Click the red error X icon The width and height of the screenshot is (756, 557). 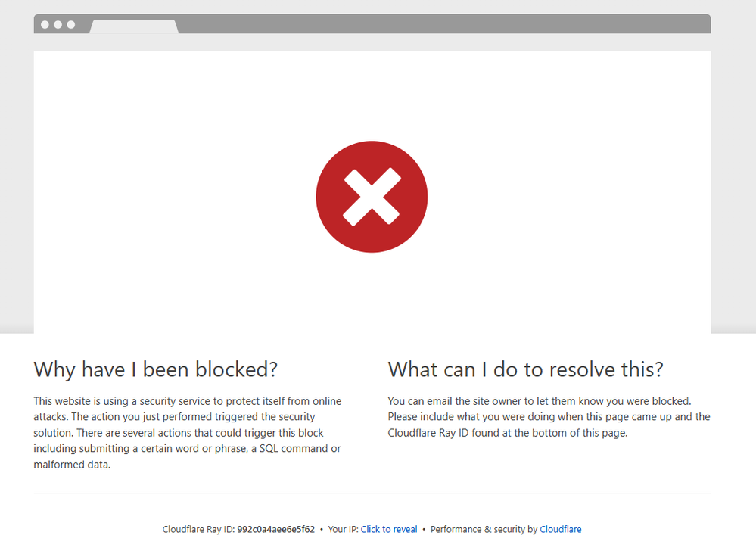click(x=372, y=197)
